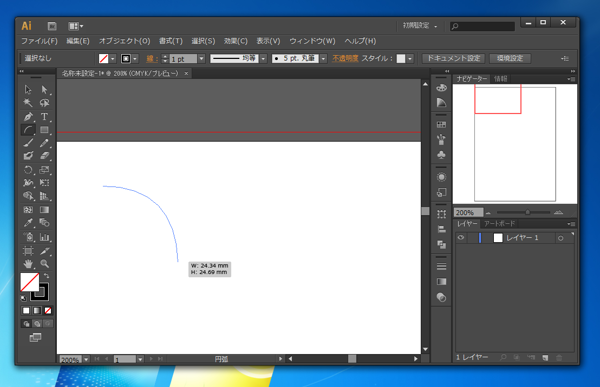Select the Slice tool
Screen dimensions: 600x387
pos(44,251)
